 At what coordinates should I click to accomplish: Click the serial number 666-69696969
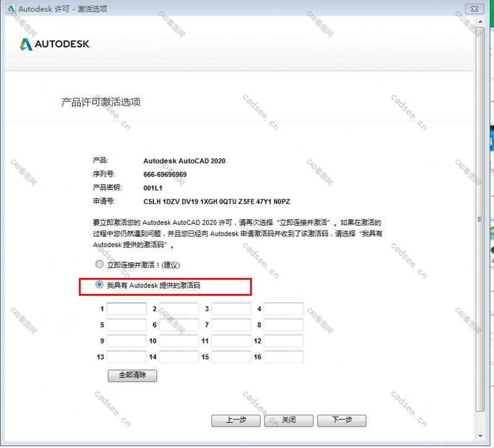[165, 174]
